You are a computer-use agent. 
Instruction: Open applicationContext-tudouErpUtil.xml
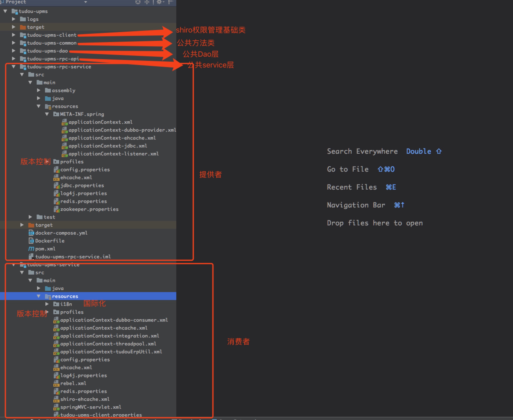pyautogui.click(x=111, y=351)
